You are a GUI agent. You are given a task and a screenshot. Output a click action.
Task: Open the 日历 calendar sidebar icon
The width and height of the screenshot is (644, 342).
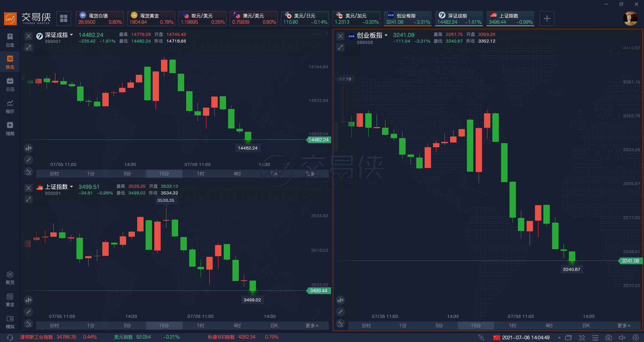point(10,84)
